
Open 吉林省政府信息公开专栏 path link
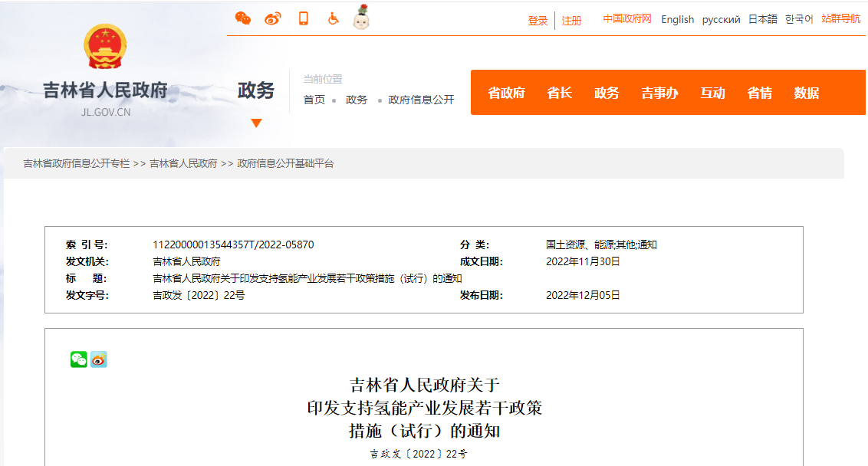(76, 163)
